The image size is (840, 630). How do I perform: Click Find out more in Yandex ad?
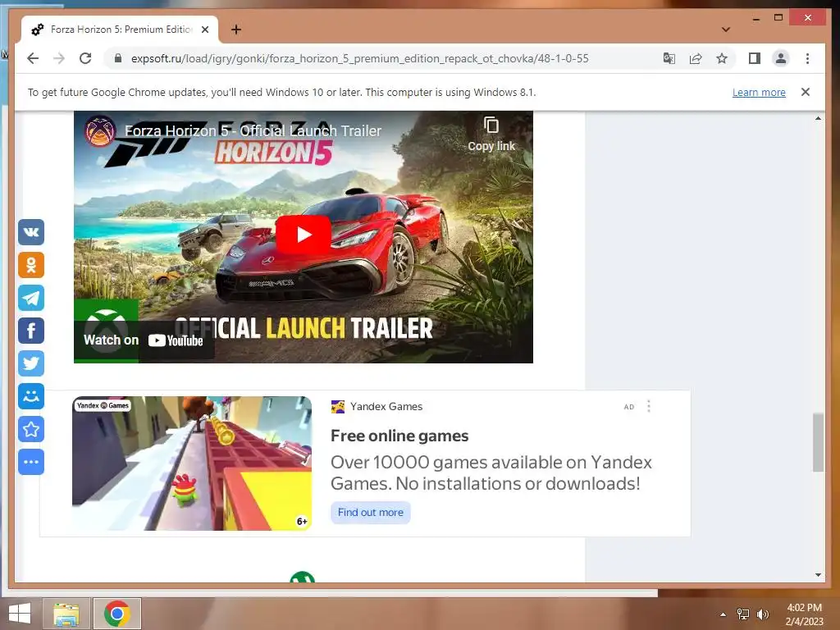click(x=370, y=512)
